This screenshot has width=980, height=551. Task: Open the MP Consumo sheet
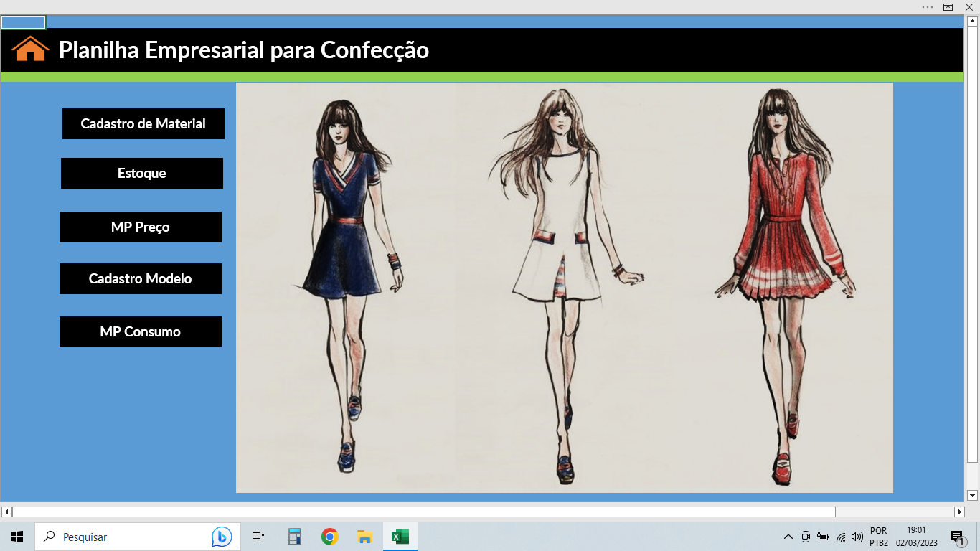click(141, 332)
